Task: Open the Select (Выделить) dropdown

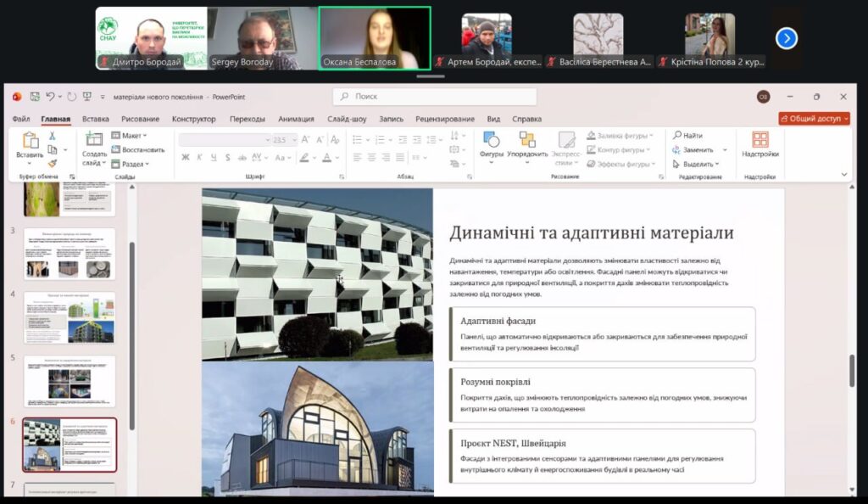Action: [697, 164]
